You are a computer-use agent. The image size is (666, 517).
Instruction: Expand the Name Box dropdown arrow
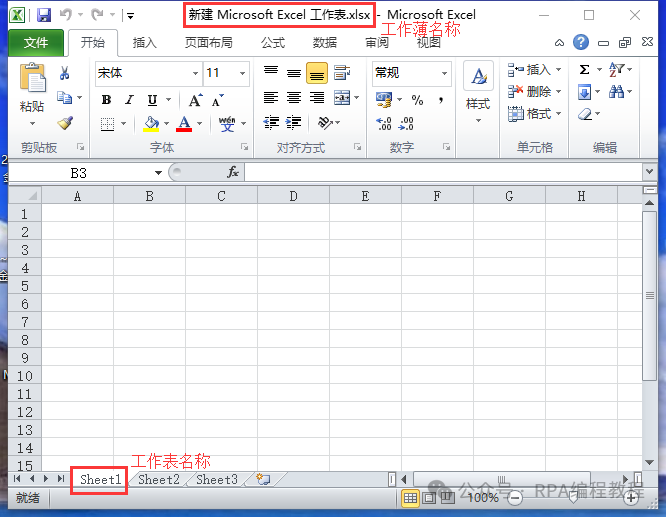pyautogui.click(x=158, y=173)
